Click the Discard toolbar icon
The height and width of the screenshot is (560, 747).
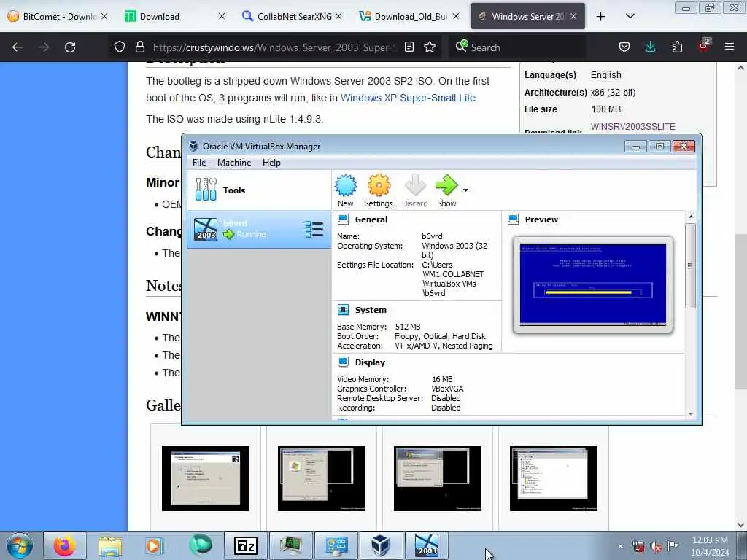pos(414,190)
